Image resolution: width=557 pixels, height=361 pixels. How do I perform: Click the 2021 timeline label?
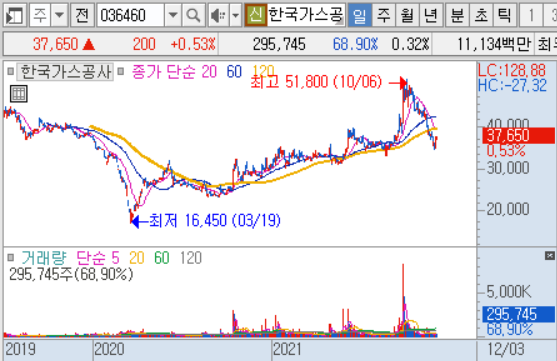(287, 349)
